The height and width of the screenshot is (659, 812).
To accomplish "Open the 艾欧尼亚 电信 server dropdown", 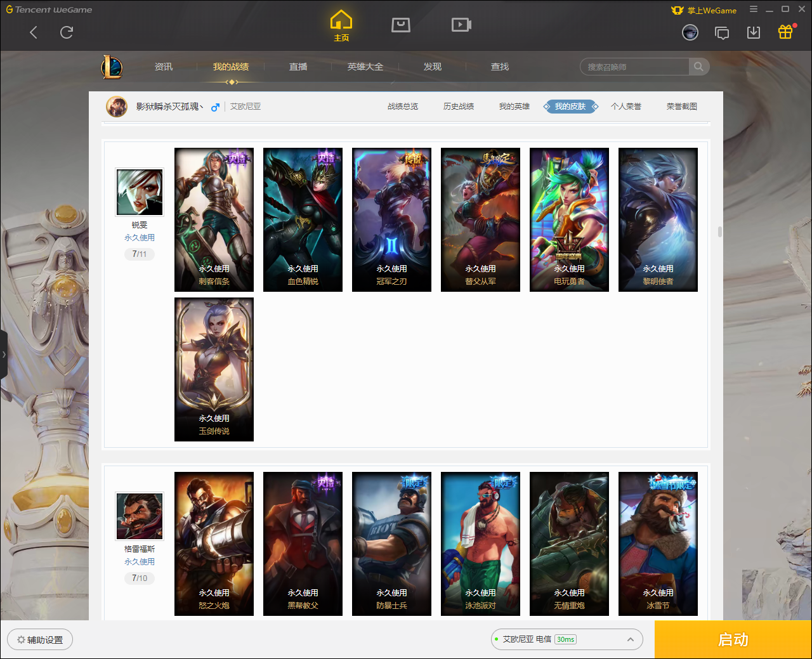I will pyautogui.click(x=567, y=639).
